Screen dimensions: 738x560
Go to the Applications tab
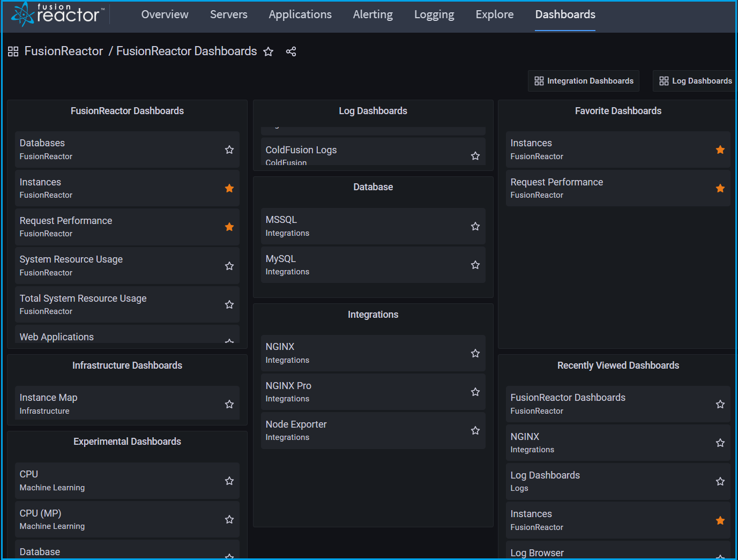[300, 14]
